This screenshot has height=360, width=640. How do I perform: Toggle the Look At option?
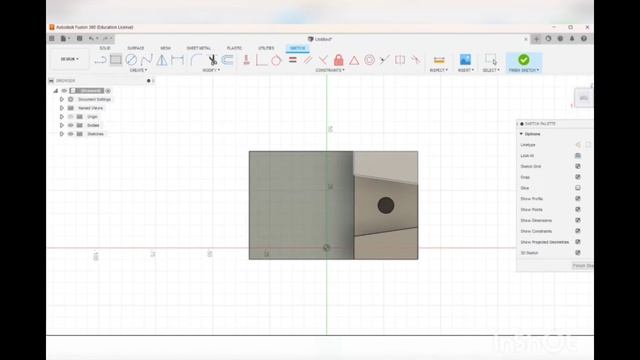(x=578, y=156)
